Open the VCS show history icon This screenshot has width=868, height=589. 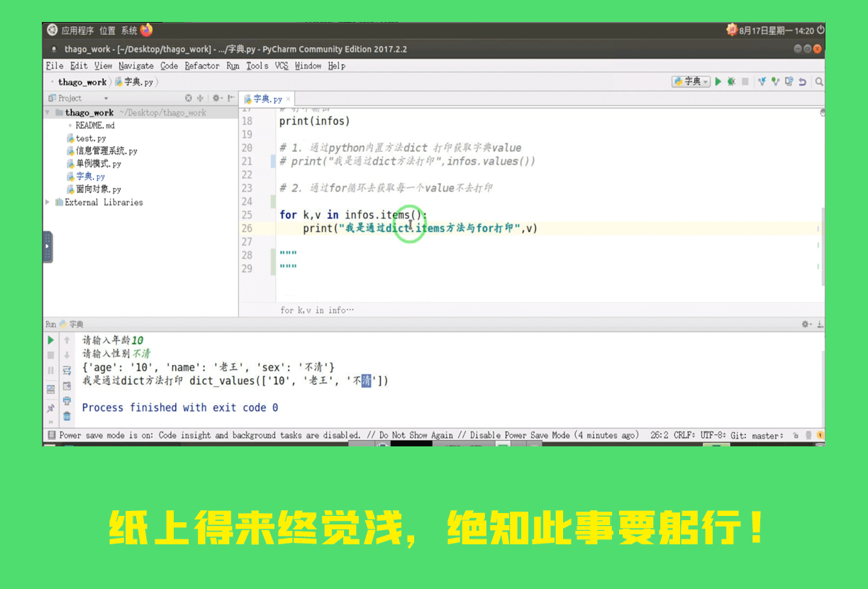[789, 82]
